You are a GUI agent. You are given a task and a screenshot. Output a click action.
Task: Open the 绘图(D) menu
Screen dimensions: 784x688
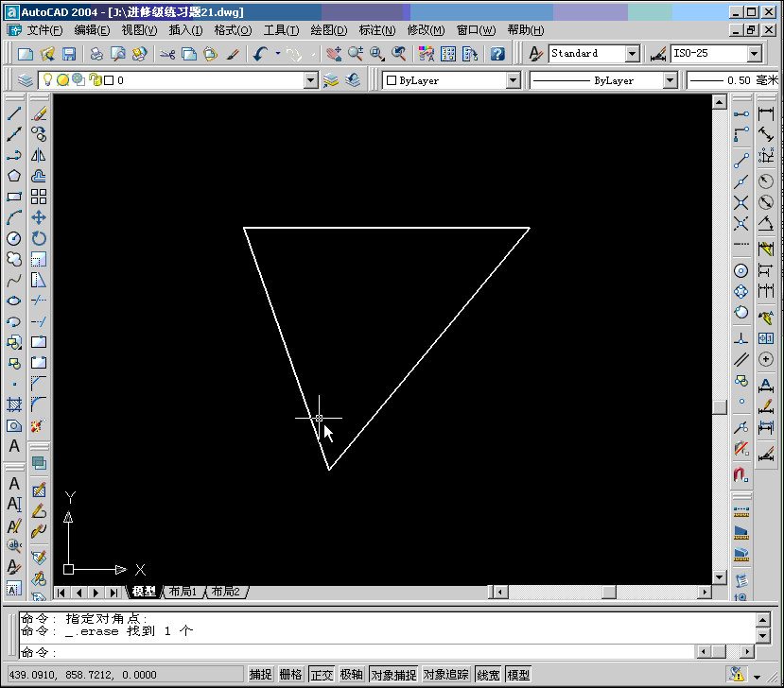tap(328, 30)
